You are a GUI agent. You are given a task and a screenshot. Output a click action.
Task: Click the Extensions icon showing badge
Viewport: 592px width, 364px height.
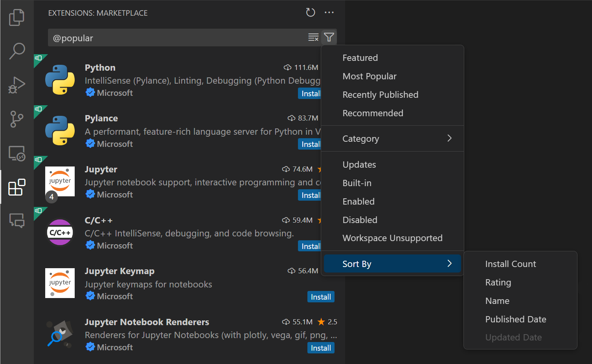(17, 188)
